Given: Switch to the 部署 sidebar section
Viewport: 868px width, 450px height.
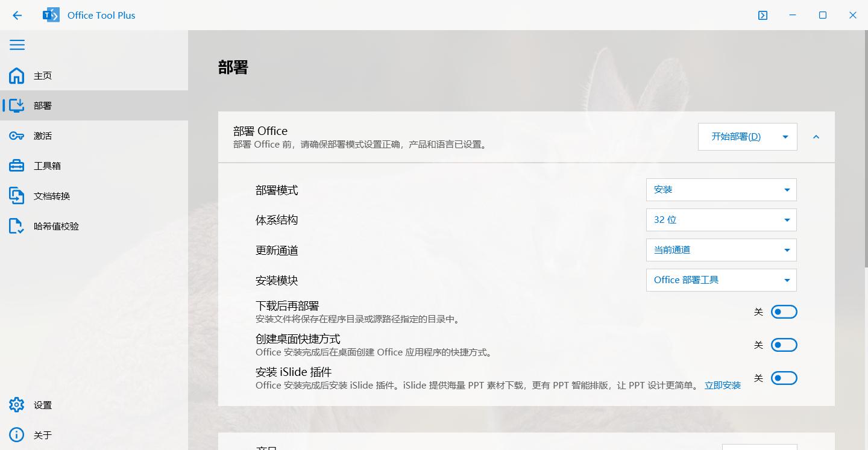Looking at the screenshot, I should (42, 105).
